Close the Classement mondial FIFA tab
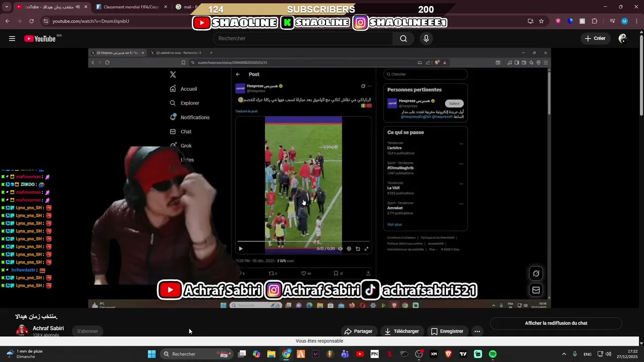Viewport: 644px width, 362px height. tap(166, 7)
